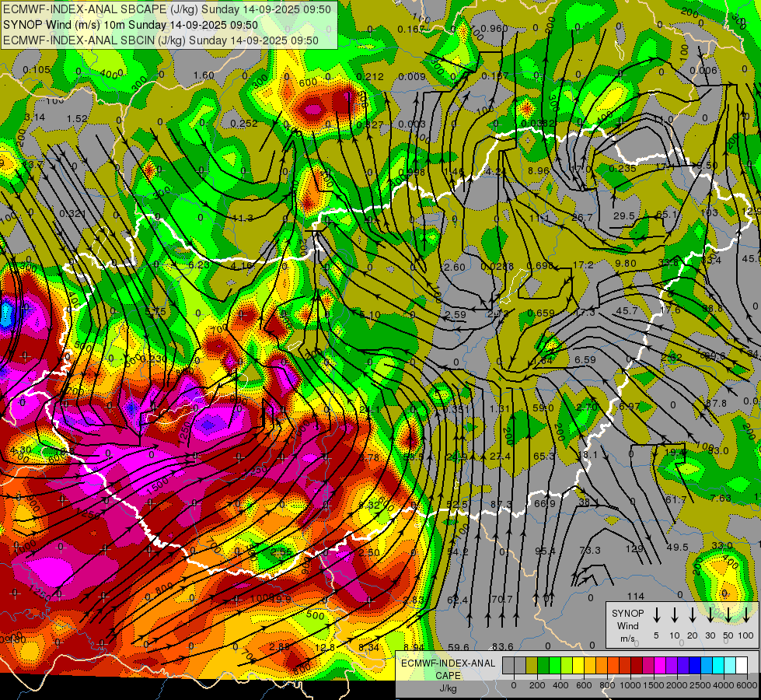Screen dimensions: 761x700
Task: Click the '7.63' value on the map
Action: pyautogui.click(x=721, y=498)
